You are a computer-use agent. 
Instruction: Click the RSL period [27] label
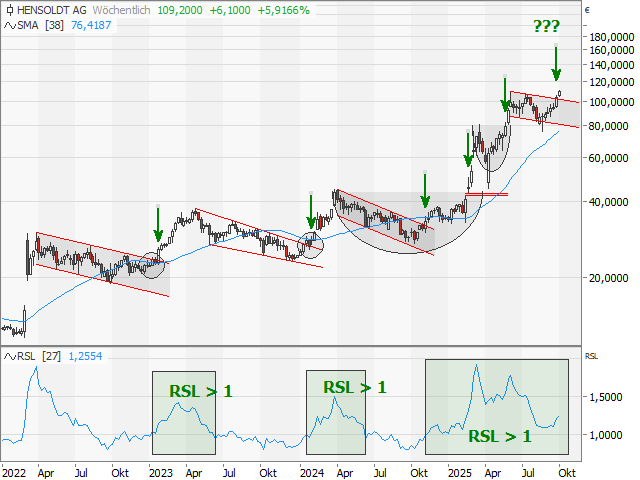point(51,356)
